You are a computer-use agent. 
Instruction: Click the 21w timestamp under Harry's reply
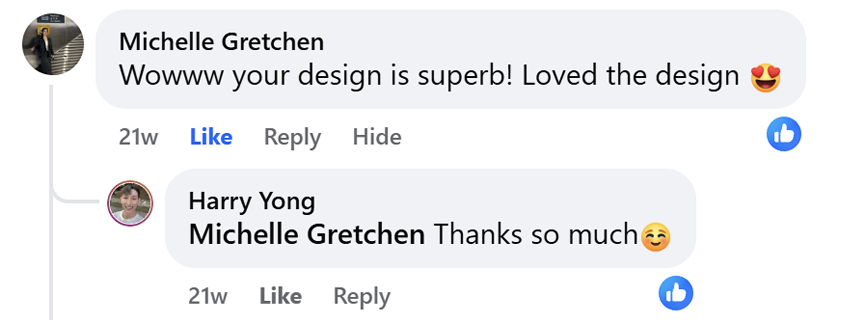point(208,296)
